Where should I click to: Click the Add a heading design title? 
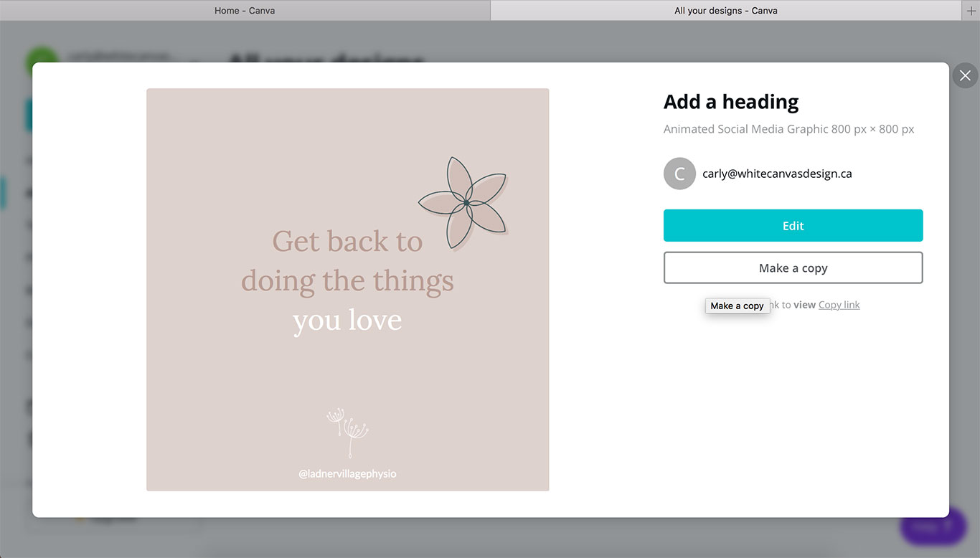(x=731, y=102)
